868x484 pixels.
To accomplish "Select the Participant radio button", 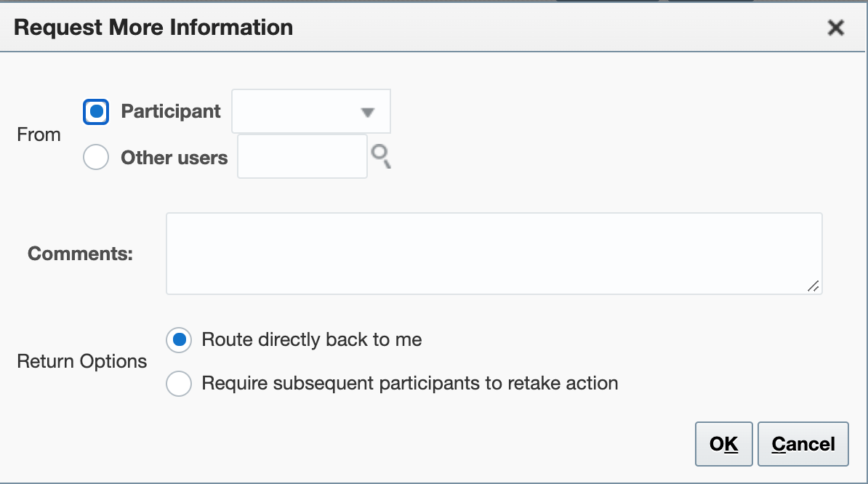I will (x=96, y=112).
